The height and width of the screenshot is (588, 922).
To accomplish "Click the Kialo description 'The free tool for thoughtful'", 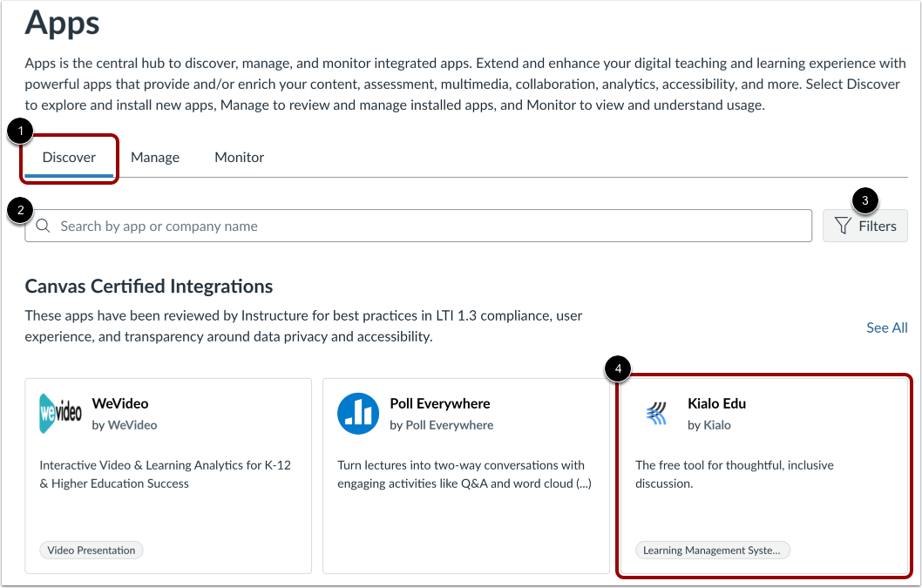I will coord(735,474).
